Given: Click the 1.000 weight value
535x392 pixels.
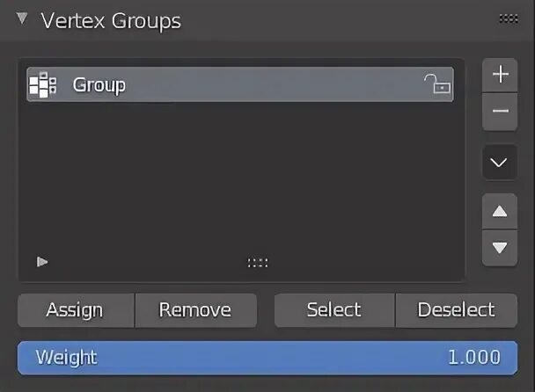Looking at the screenshot, I should pyautogui.click(x=474, y=358).
